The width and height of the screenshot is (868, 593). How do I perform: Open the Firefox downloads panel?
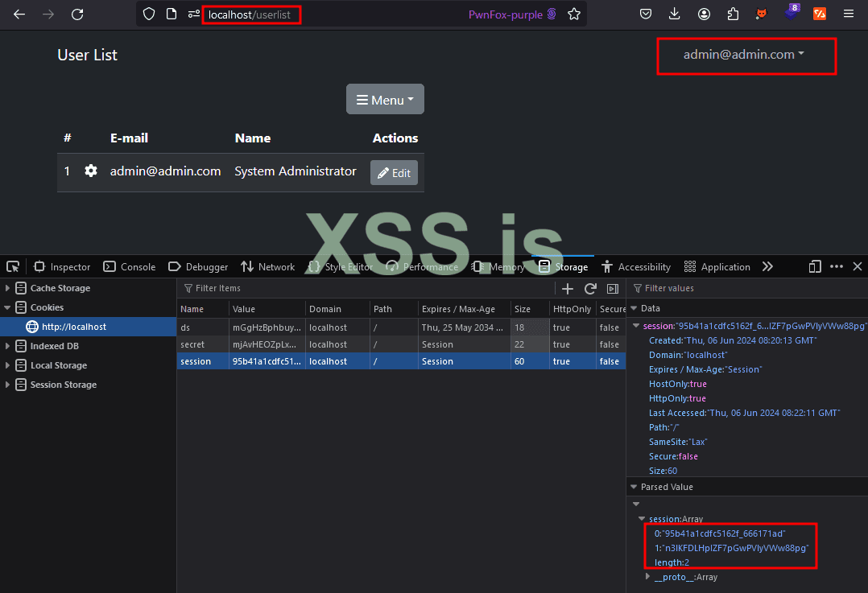[675, 14]
